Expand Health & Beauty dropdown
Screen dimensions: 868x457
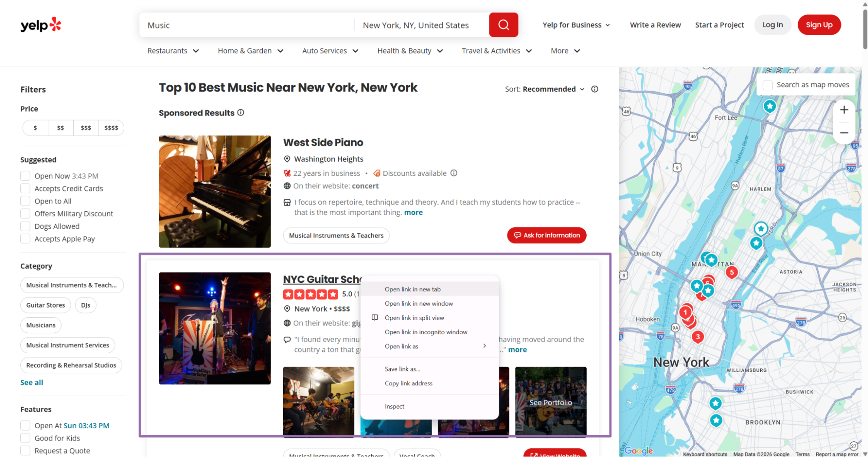pyautogui.click(x=410, y=51)
